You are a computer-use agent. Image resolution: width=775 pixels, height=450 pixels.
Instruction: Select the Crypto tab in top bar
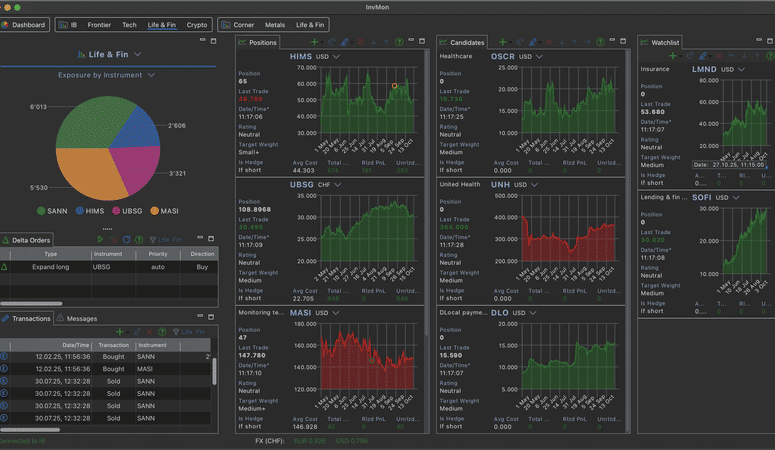[197, 24]
